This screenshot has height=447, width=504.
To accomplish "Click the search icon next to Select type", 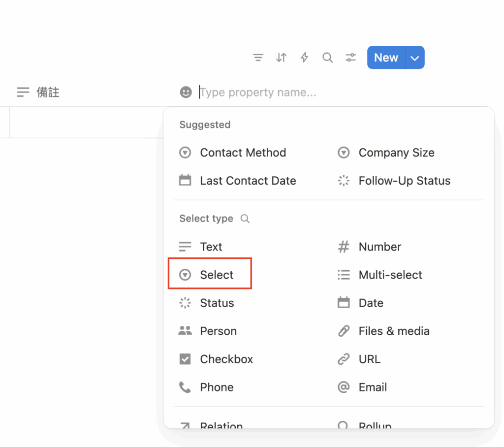I will click(245, 219).
